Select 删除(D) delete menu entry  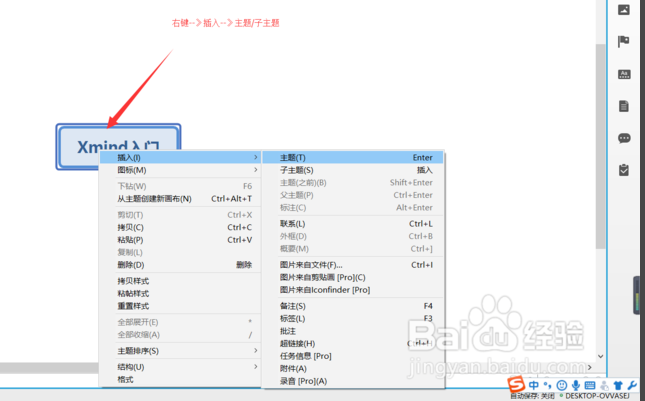click(x=180, y=265)
